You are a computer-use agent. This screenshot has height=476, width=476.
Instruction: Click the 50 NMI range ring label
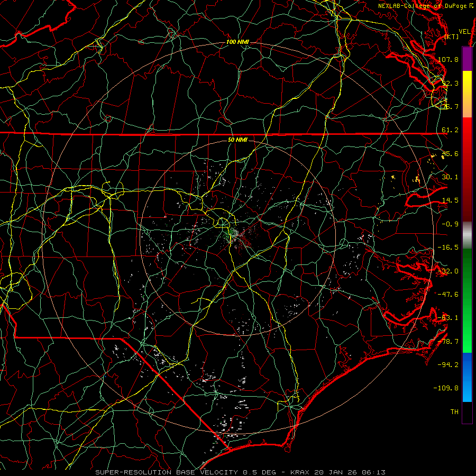237,140
